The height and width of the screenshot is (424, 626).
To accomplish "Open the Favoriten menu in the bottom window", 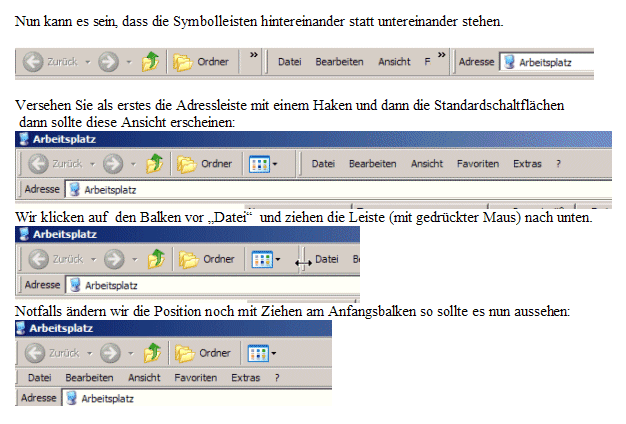I will point(196,378).
